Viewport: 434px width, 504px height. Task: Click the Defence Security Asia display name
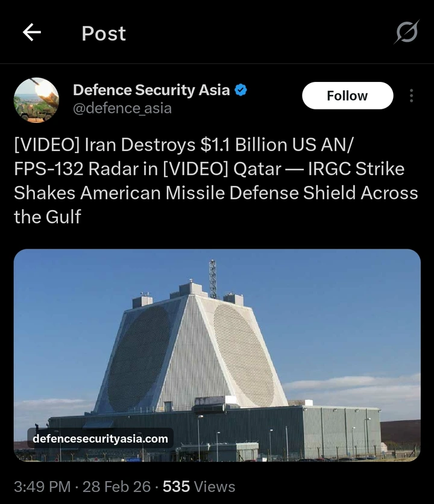point(151,90)
